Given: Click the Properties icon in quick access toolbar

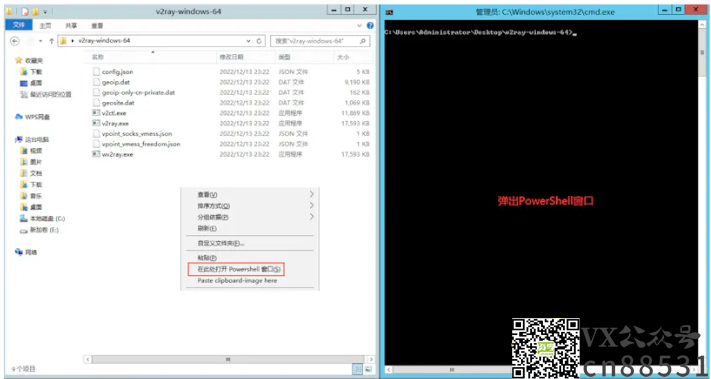Looking at the screenshot, I should coord(25,11).
